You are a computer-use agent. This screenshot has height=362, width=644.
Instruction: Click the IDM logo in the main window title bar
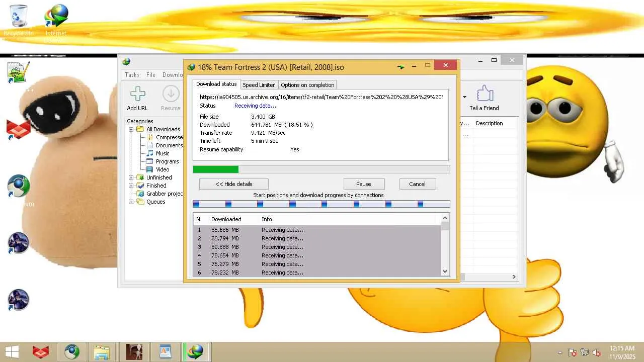[126, 62]
